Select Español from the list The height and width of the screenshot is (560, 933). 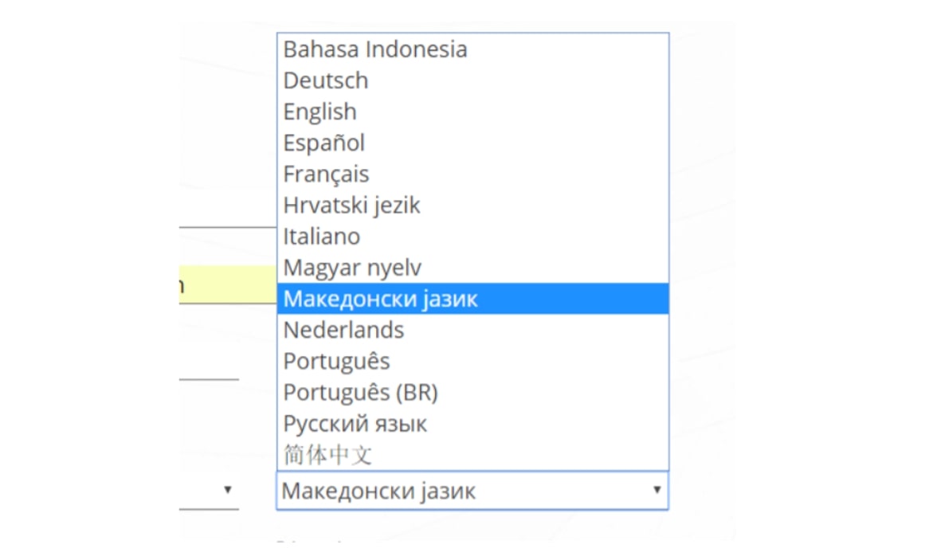324,143
